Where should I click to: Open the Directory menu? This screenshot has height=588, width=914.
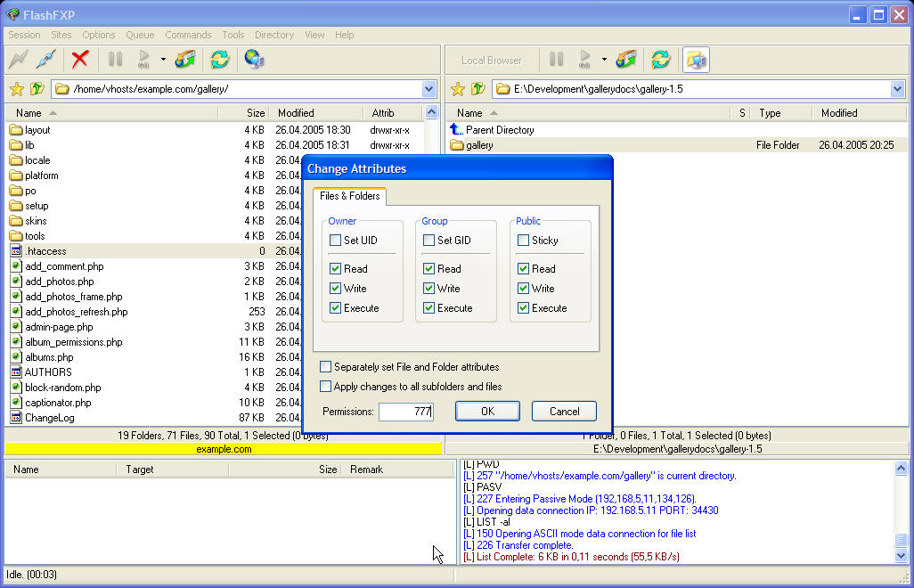coord(274,35)
